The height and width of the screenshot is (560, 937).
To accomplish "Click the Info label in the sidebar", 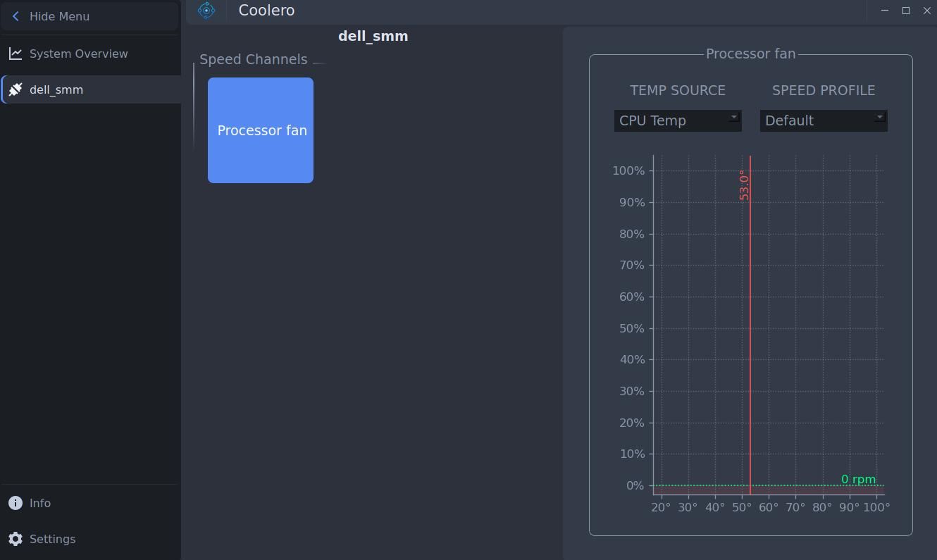I will pyautogui.click(x=39, y=502).
